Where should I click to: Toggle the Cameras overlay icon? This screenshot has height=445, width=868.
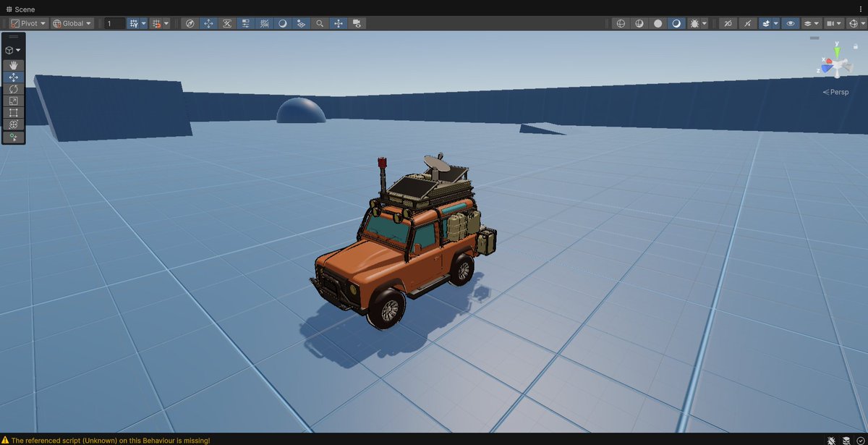click(x=357, y=23)
